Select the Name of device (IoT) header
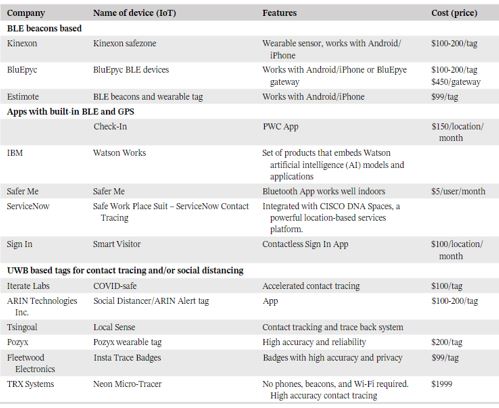Image resolution: width=499 pixels, height=408 pixels. 134,13
